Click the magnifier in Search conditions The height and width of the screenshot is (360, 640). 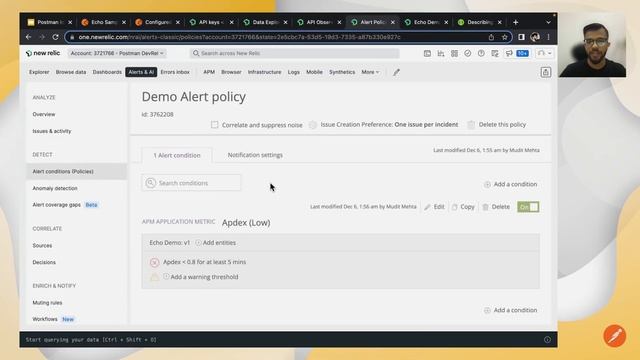point(151,183)
